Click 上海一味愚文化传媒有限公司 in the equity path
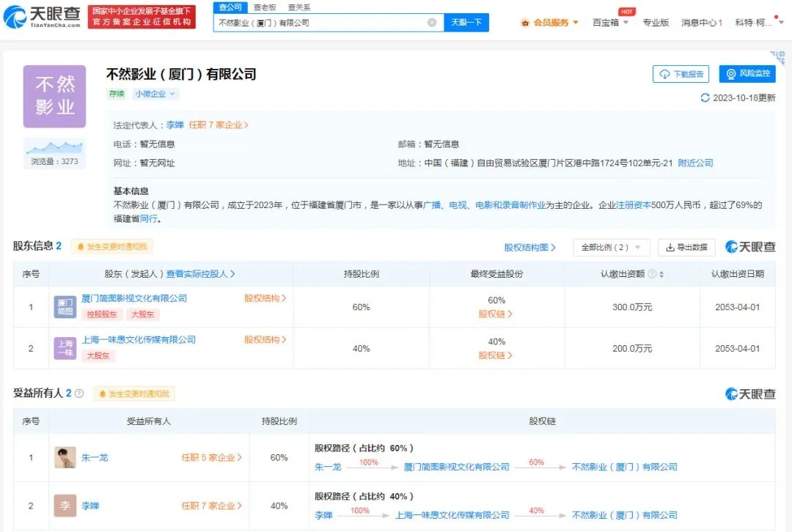 click(452, 515)
